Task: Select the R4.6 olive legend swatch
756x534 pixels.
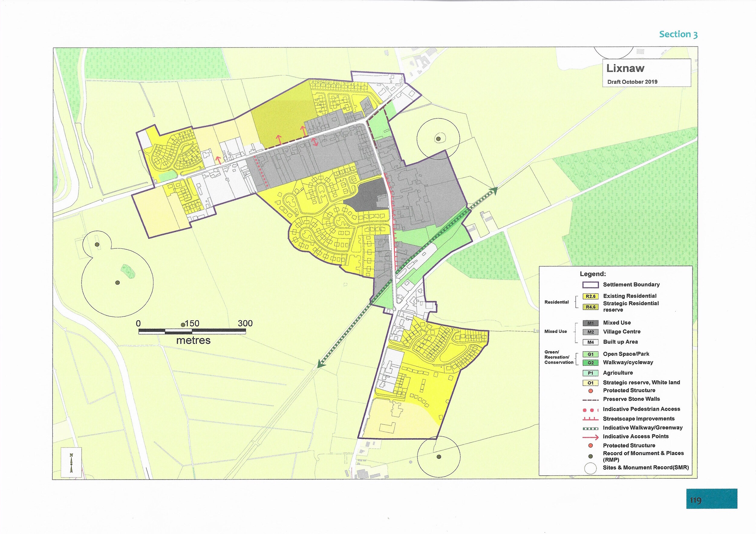Action: click(x=590, y=307)
